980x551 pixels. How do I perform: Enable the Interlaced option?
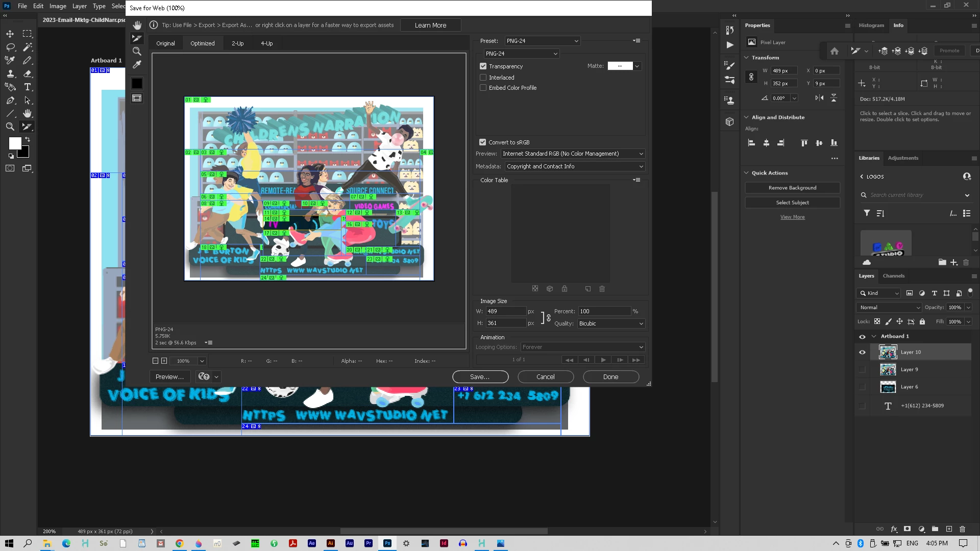[x=483, y=78]
